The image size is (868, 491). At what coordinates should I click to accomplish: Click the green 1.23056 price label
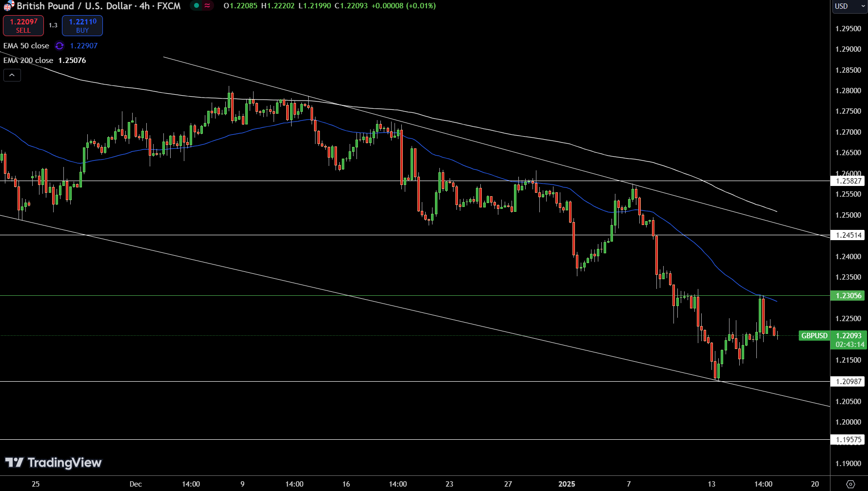pyautogui.click(x=848, y=296)
